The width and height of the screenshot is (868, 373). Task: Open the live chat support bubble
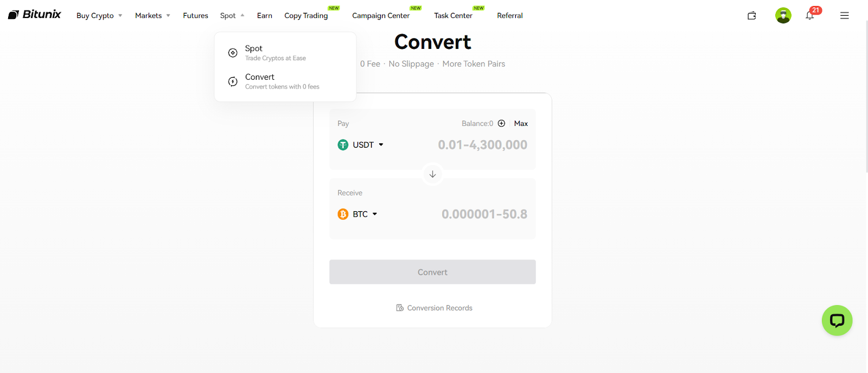coord(837,320)
